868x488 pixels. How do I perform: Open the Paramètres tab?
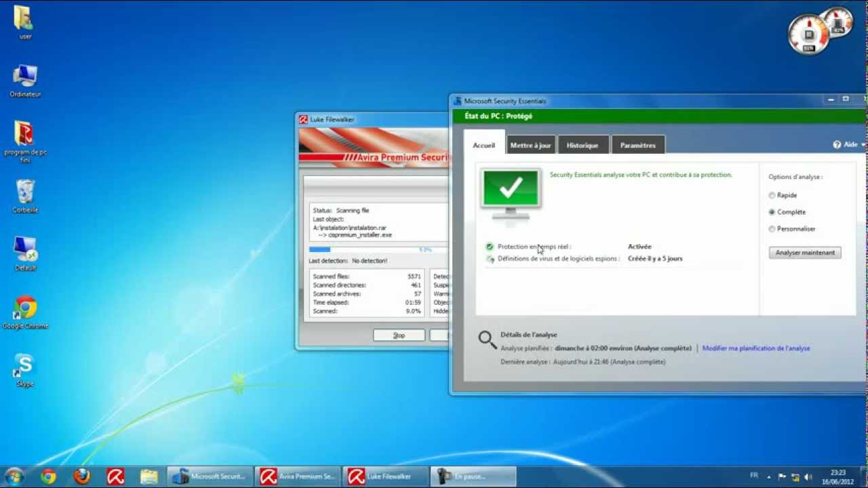coord(638,145)
